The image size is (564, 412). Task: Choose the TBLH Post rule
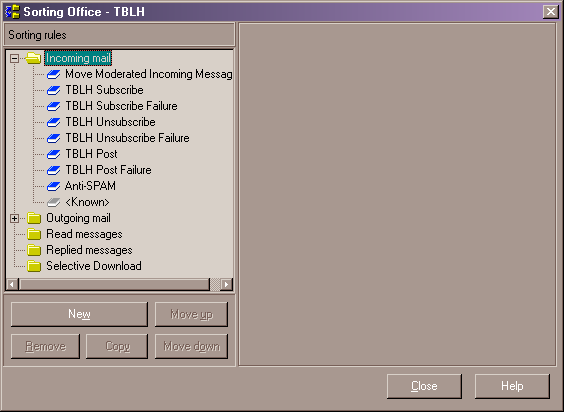point(91,154)
